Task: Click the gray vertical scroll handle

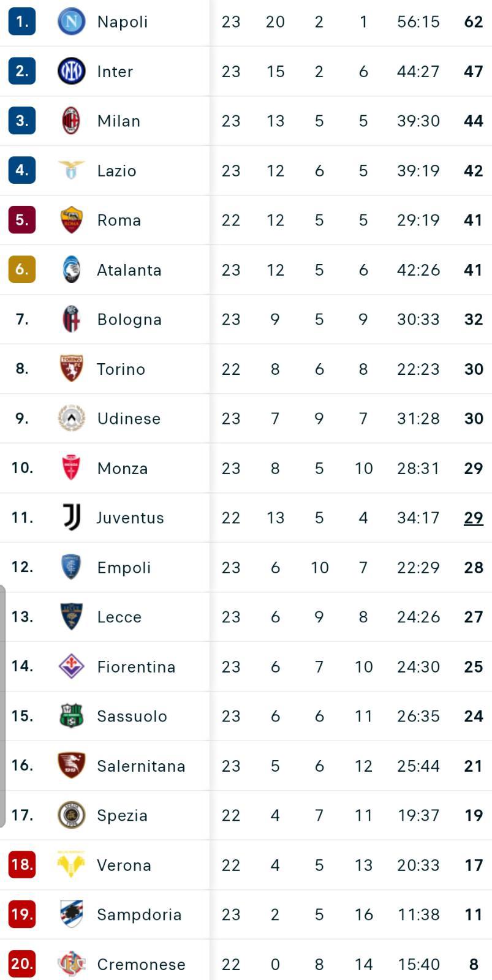Action: pyautogui.click(x=3, y=706)
